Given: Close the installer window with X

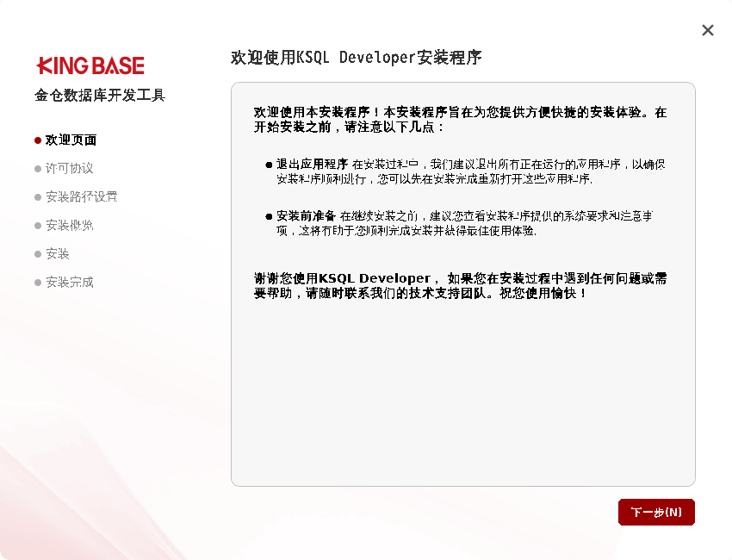Looking at the screenshot, I should [x=708, y=30].
